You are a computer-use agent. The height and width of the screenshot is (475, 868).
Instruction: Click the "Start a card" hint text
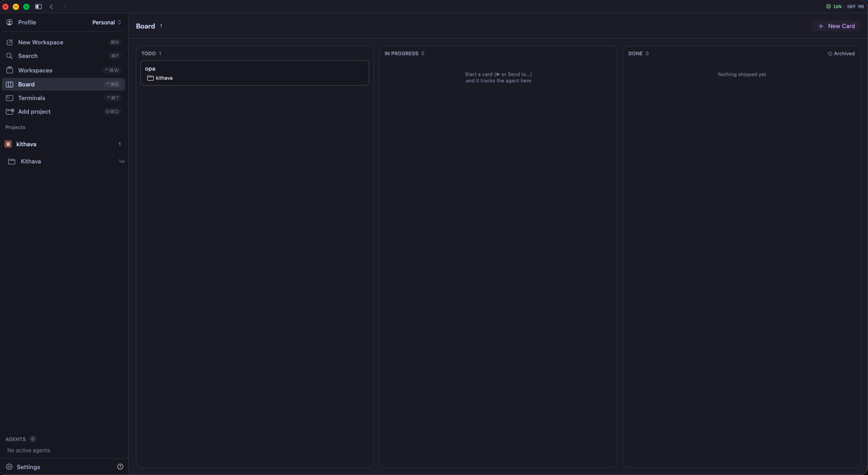coord(498,77)
